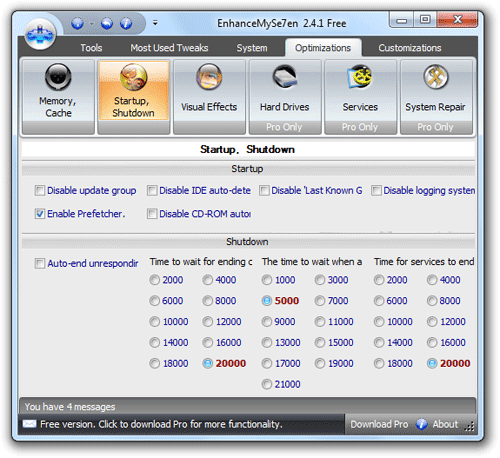Click Free version download Pro message
Viewport: 500px width, 458px height.
click(161, 424)
